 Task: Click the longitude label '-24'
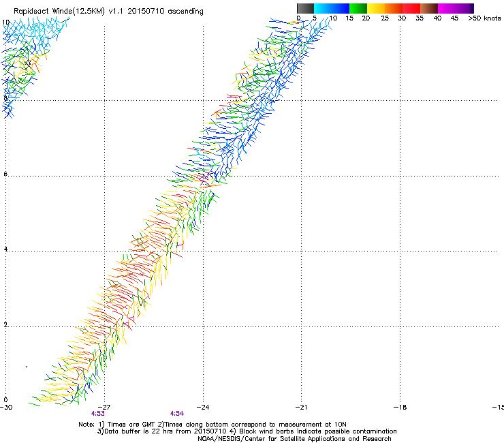point(203,408)
